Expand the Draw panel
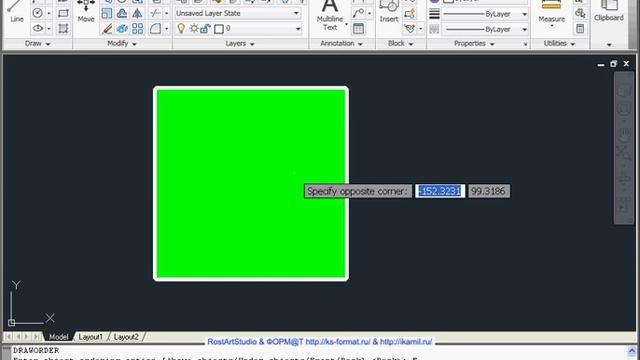Image resolution: width=640 pixels, height=360 pixels. (x=37, y=43)
